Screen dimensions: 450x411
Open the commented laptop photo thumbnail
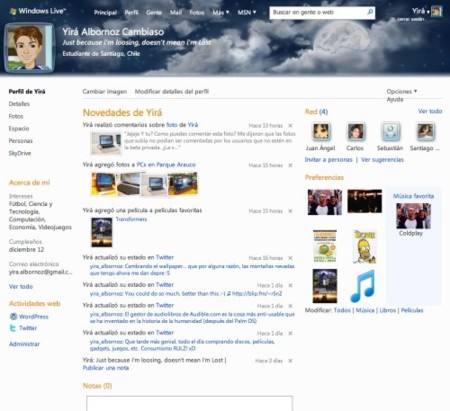point(106,143)
